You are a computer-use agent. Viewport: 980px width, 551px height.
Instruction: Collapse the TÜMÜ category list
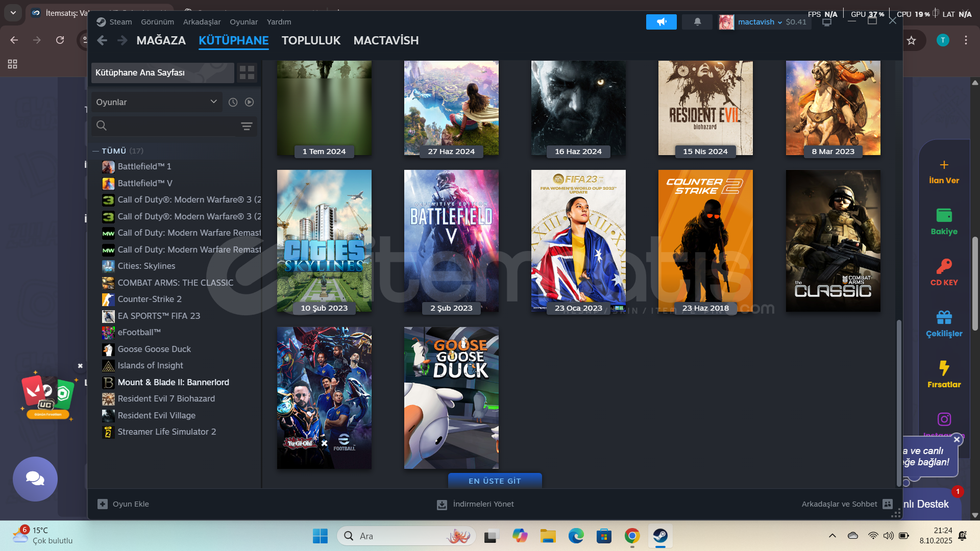coord(95,151)
